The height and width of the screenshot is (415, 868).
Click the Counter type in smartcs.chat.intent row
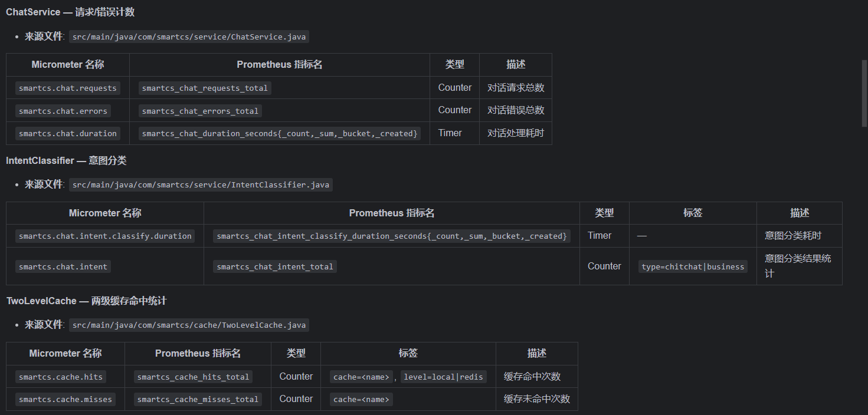pos(604,266)
